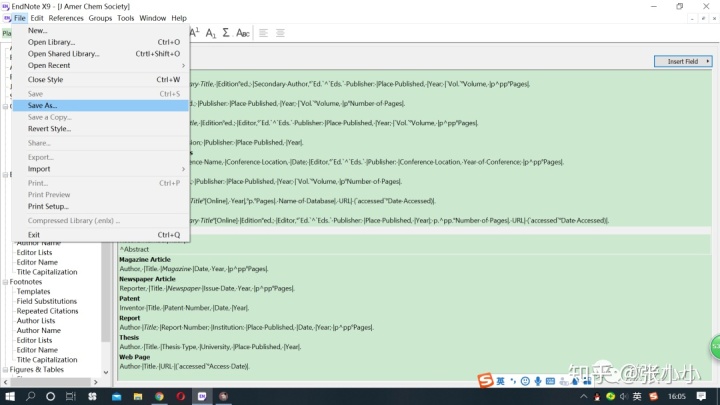Select Templates under Footnotes
This screenshot has height=405, width=720.
click(x=34, y=291)
